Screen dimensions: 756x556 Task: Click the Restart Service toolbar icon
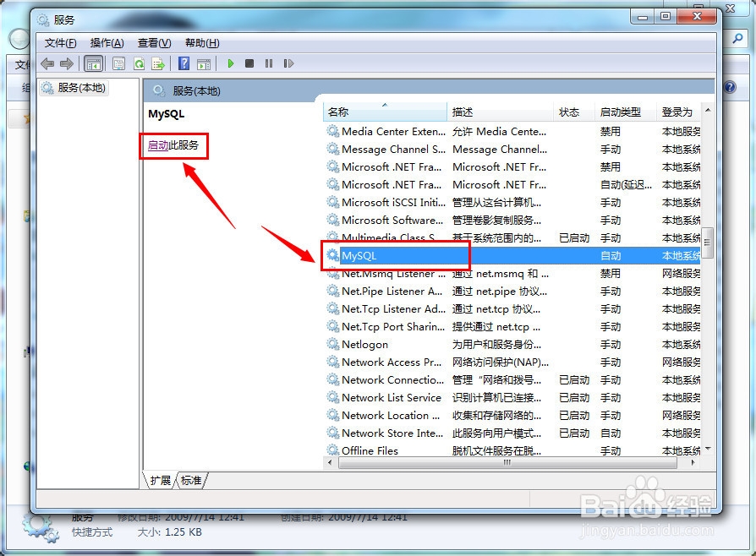click(x=288, y=63)
